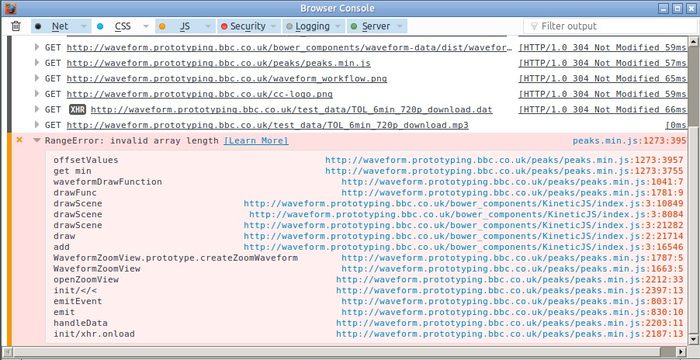Clear the console with the trash icon
Screen dimensions: 700x360
[16, 26]
